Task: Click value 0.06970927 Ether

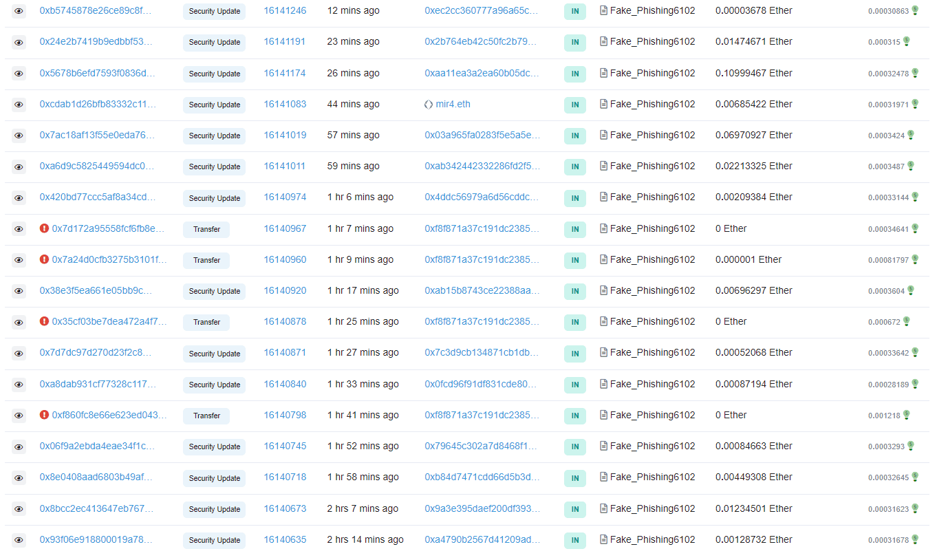Action: (x=754, y=135)
